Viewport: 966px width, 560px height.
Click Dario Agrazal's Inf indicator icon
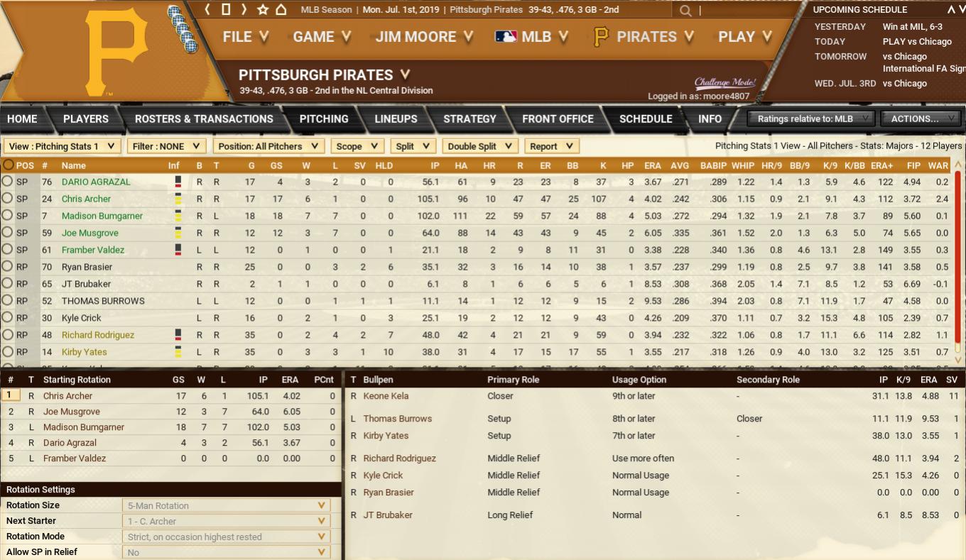(x=179, y=182)
